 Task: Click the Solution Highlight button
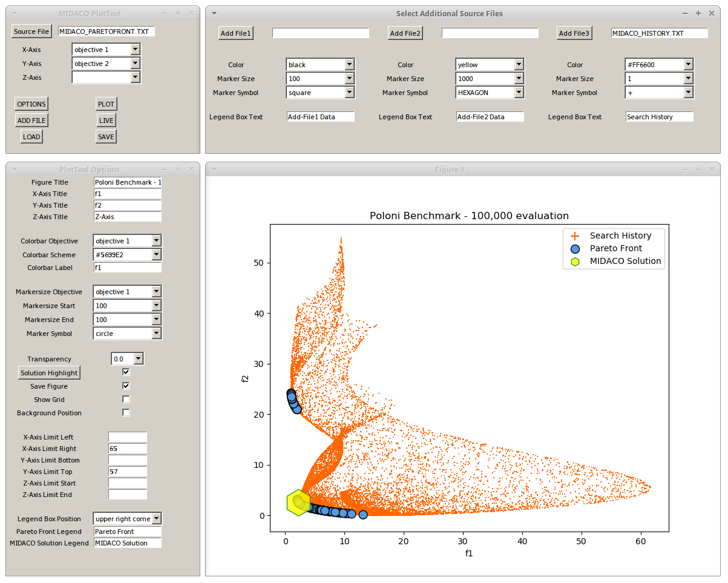click(x=49, y=373)
